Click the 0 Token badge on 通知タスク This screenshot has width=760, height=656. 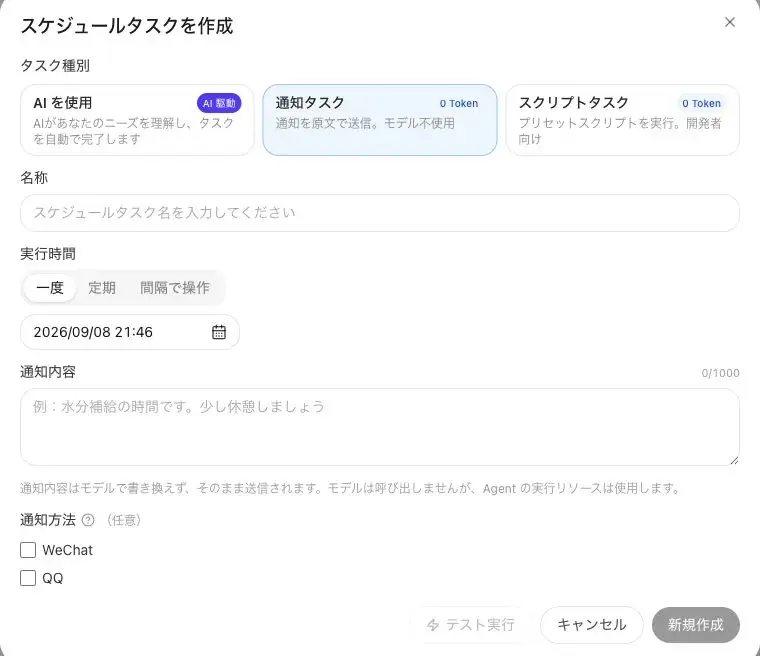459,103
